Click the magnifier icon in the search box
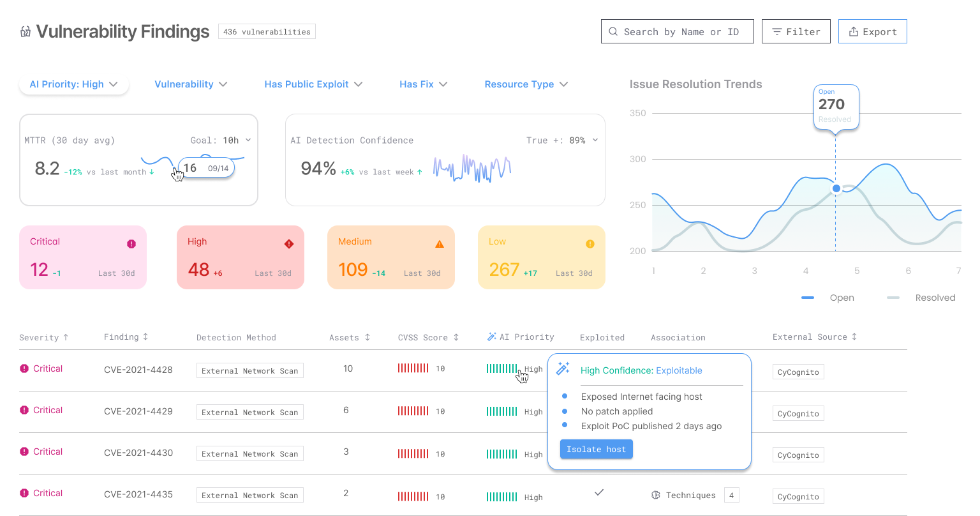980x516 pixels. click(613, 31)
